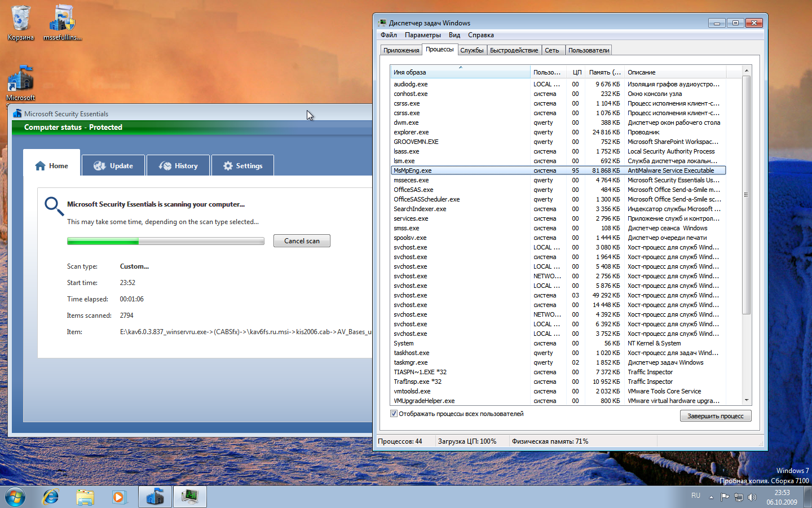The image size is (812, 508).
Task: Switch to the History tab
Action: tap(178, 166)
